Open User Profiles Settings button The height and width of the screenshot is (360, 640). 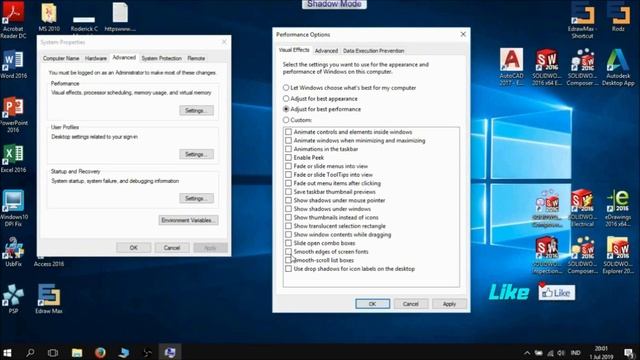coord(196,154)
